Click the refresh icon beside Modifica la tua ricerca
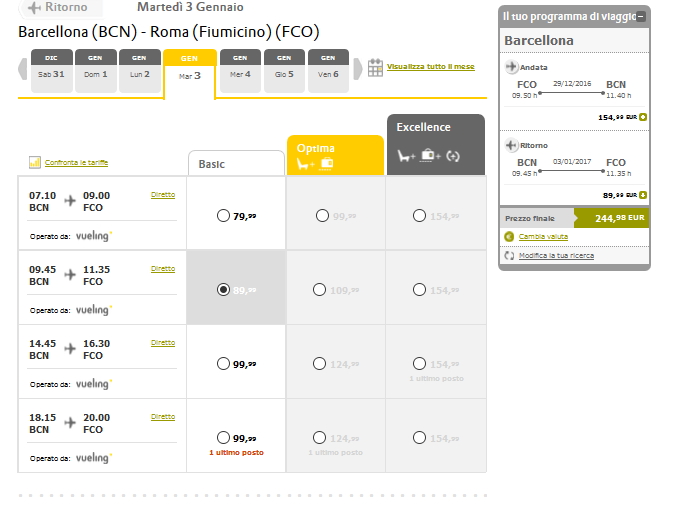This screenshot has width=700, height=507. [509, 256]
